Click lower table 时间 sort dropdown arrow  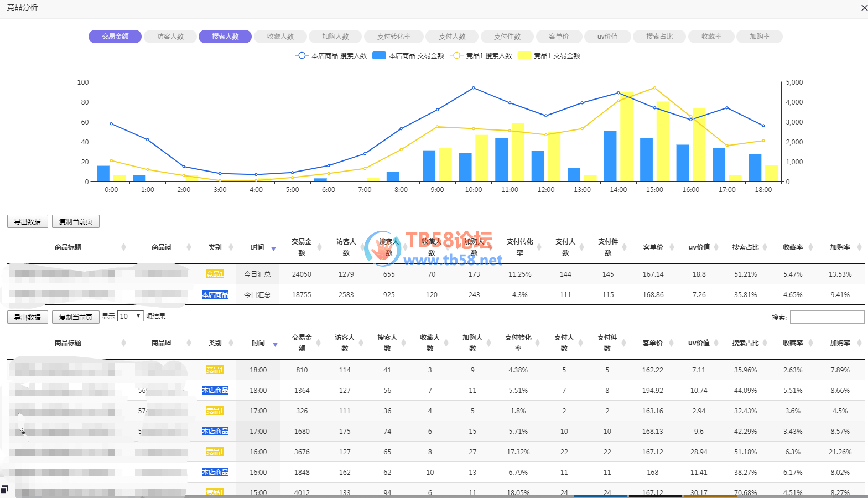tap(275, 345)
